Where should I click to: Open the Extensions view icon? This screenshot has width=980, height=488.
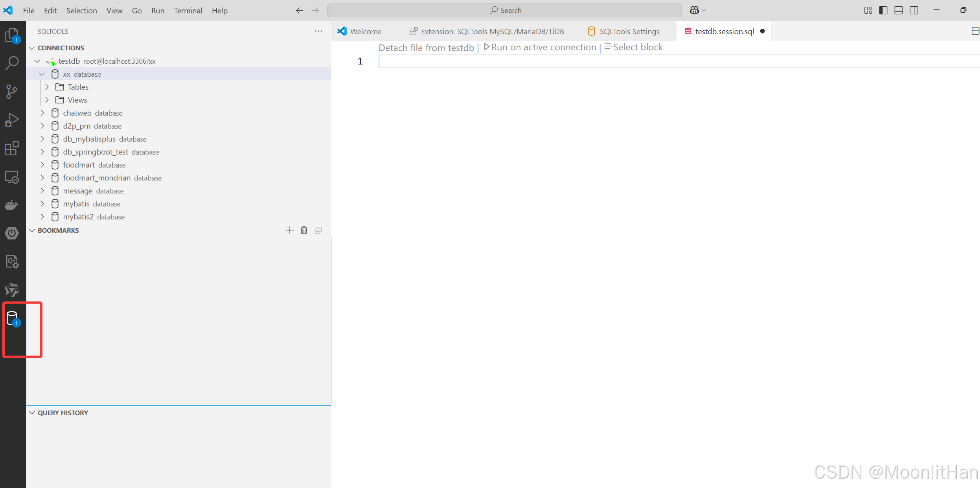[x=12, y=148]
